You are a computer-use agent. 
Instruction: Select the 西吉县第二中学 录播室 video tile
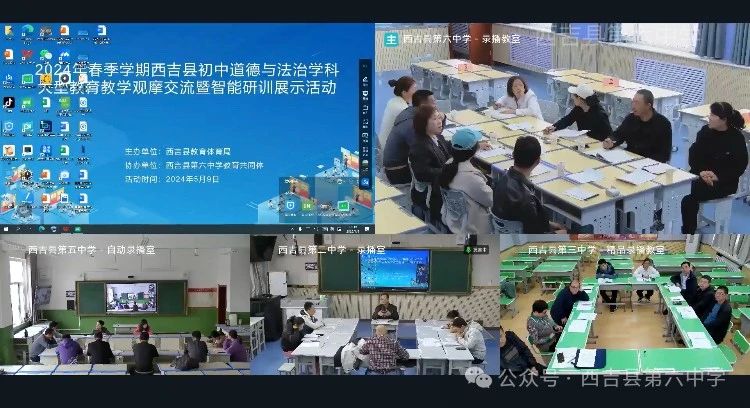(375, 310)
